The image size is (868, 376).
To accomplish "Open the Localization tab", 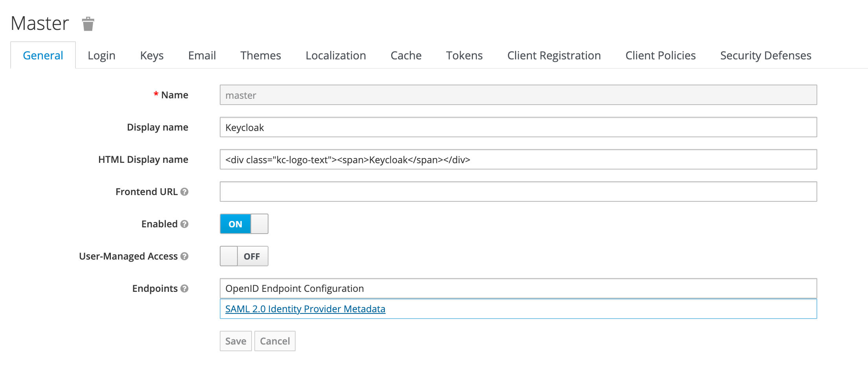I will click(336, 55).
